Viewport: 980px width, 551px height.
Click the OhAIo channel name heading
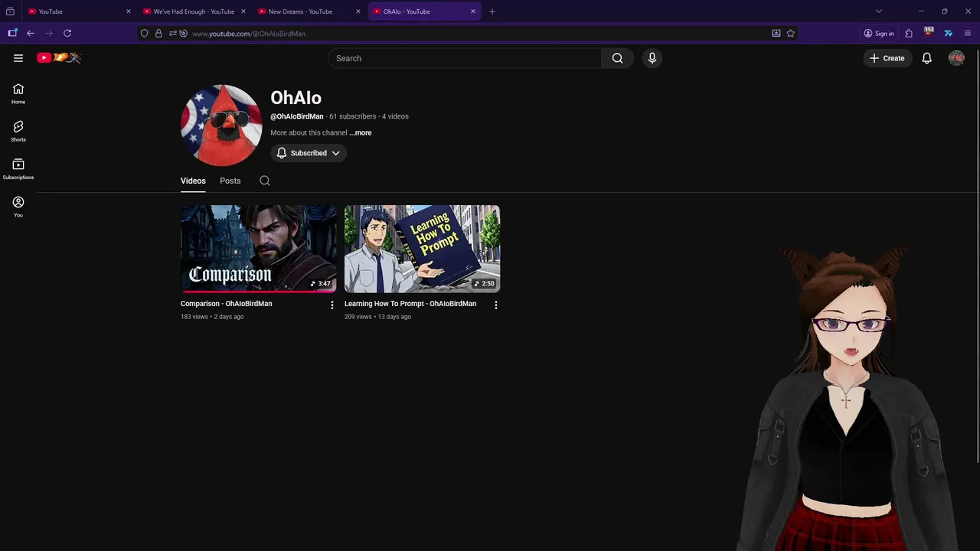coord(296,98)
